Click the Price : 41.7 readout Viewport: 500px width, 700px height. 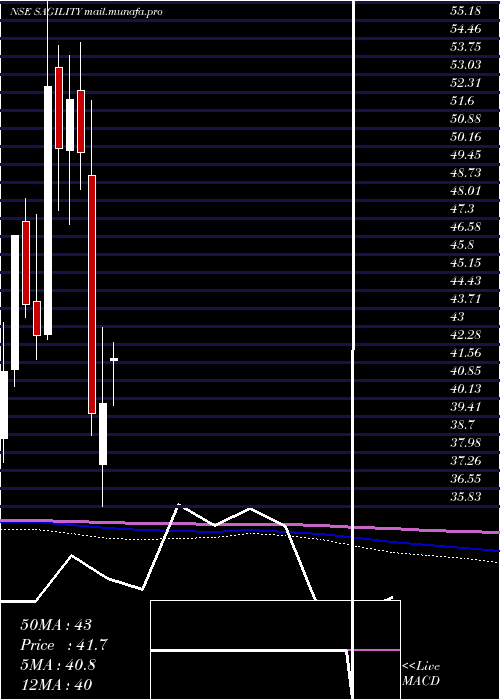[64, 645]
